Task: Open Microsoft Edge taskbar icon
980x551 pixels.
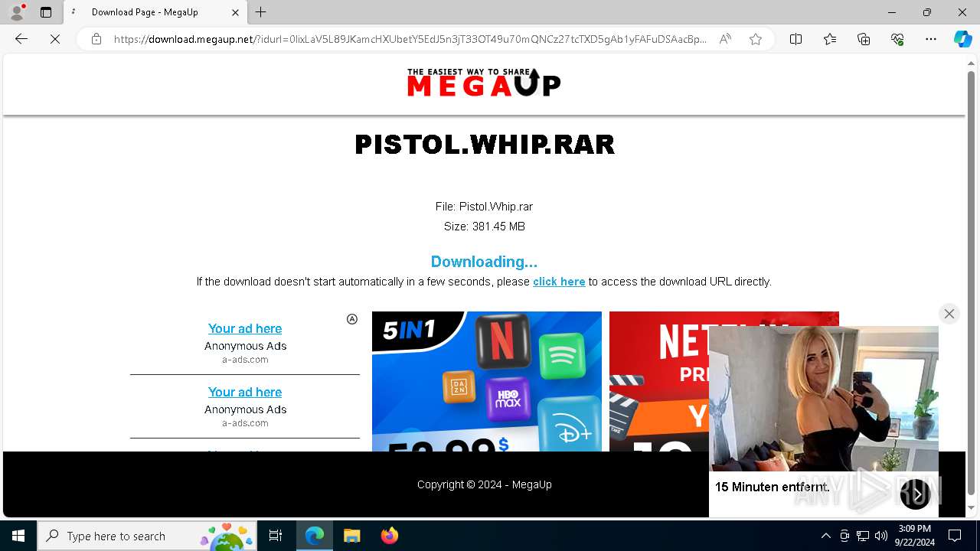Action: (x=315, y=536)
